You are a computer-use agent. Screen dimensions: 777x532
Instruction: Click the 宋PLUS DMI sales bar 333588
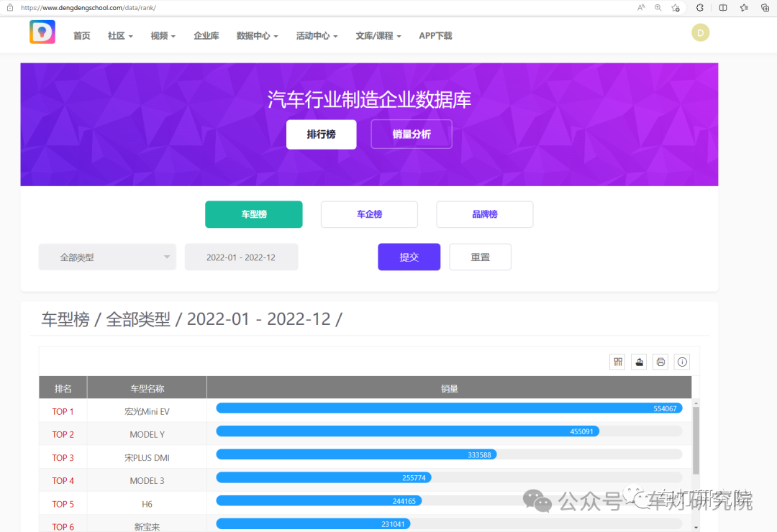coord(356,455)
